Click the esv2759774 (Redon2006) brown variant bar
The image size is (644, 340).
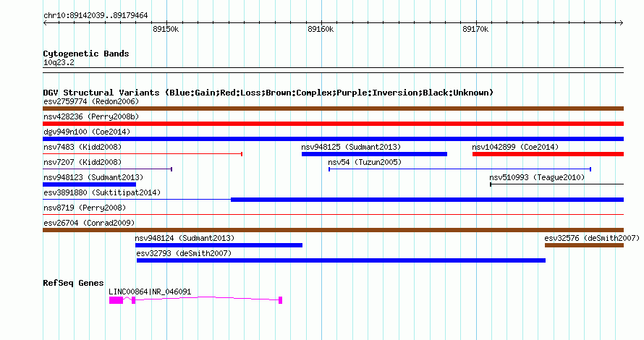[x=333, y=109]
